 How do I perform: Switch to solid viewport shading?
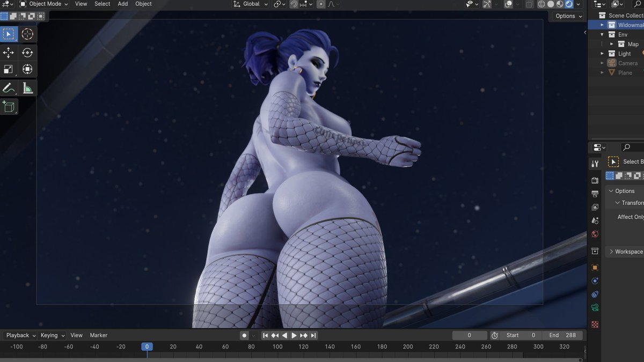pos(551,4)
